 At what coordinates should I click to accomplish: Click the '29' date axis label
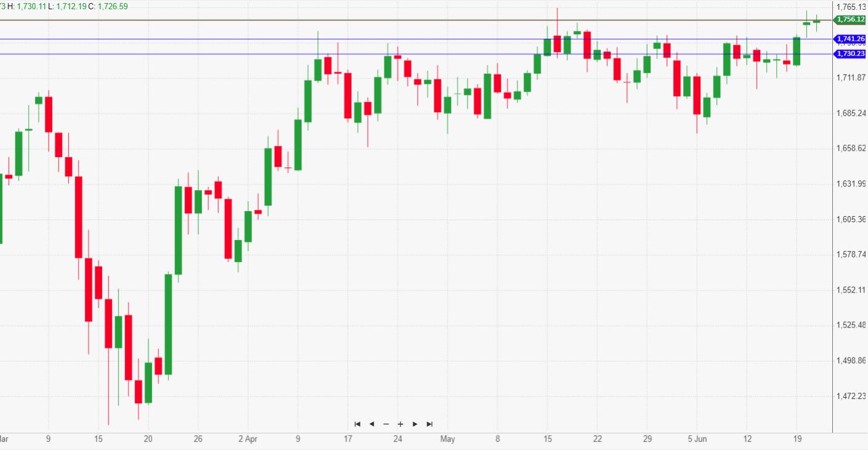point(647,440)
